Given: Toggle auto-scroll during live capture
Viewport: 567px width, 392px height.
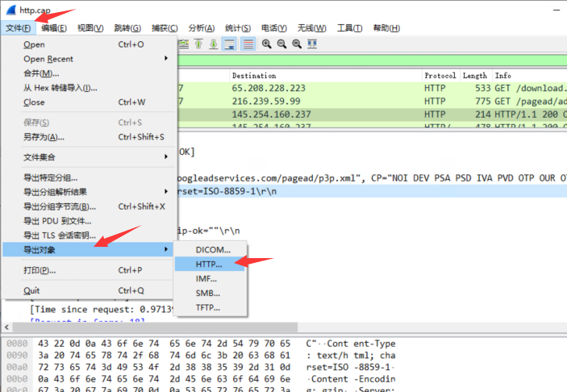Looking at the screenshot, I should (x=230, y=44).
